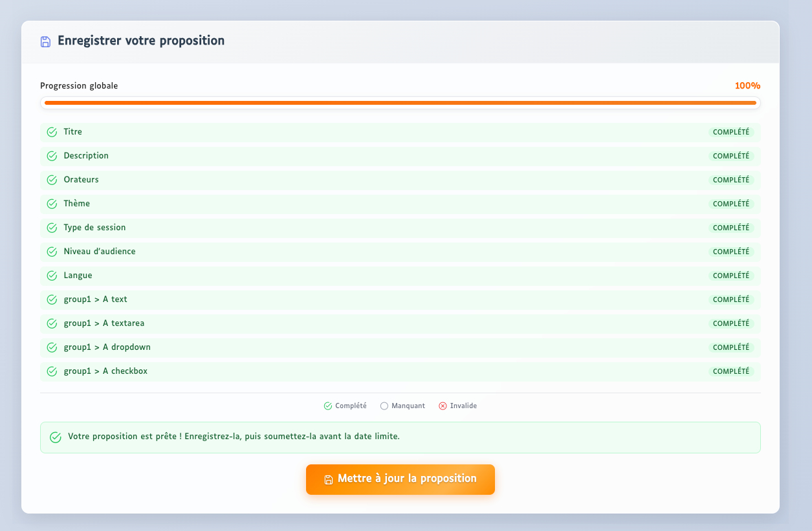Select the group1 > A checkbox row

point(400,371)
